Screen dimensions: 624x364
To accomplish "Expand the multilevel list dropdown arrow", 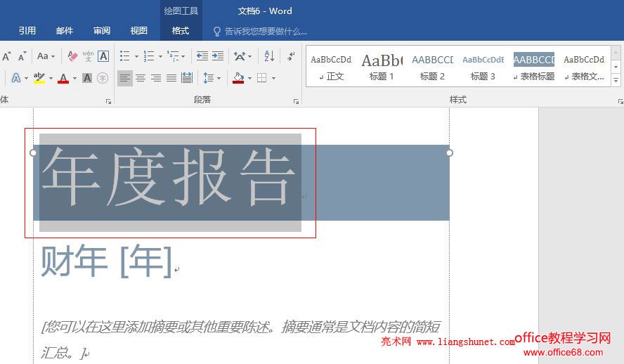I will coord(183,56).
